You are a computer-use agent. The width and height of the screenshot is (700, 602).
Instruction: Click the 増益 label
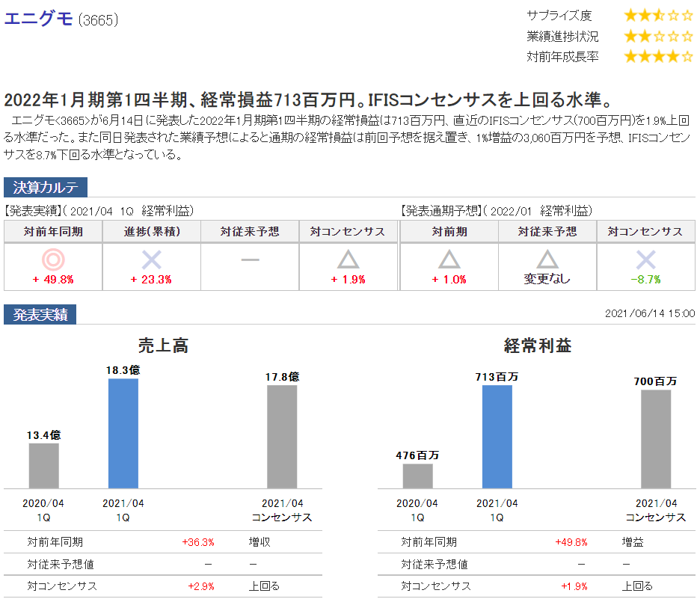(633, 542)
